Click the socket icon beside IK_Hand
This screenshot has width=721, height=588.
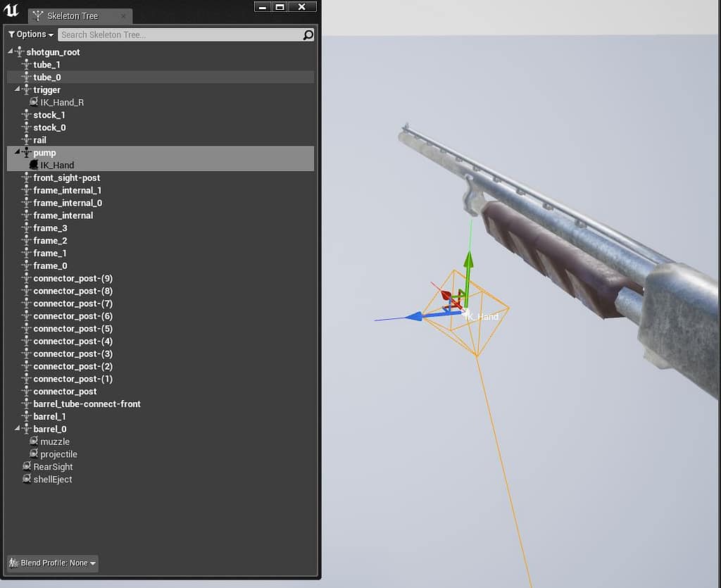pos(34,165)
